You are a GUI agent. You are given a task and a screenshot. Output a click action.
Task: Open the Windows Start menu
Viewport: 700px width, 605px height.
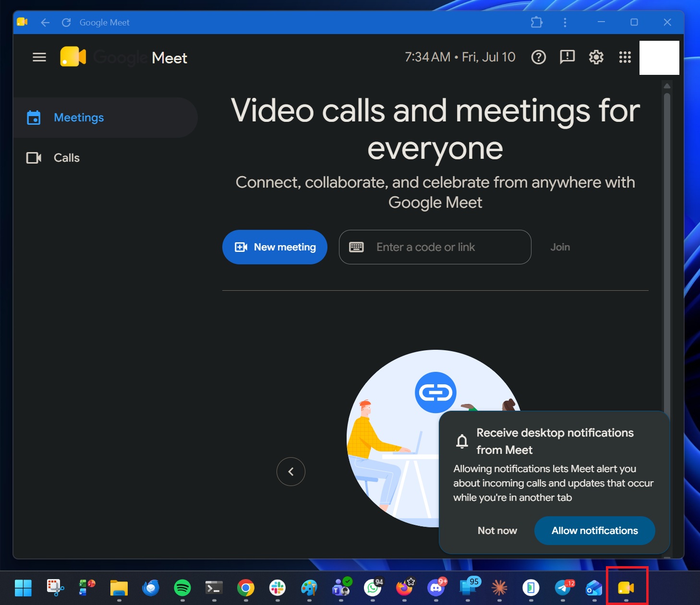23,588
